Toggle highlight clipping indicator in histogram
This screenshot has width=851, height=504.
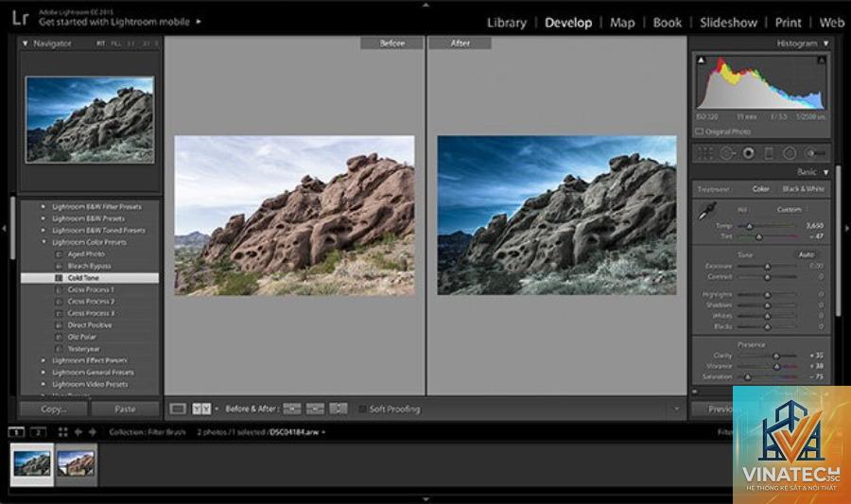coord(821,60)
